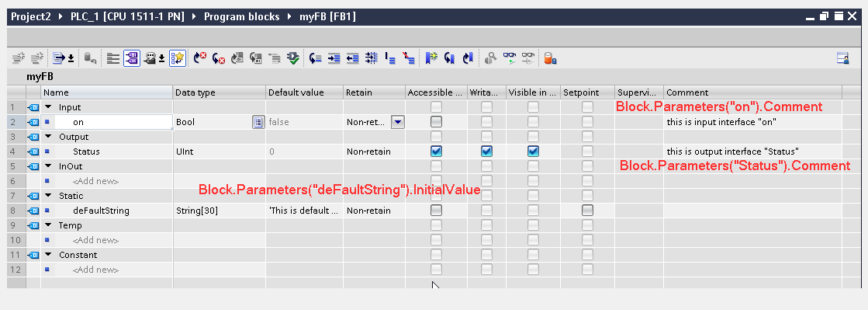
Task: Click the blue bar with lines icon
Action: pyautogui.click(x=390, y=57)
